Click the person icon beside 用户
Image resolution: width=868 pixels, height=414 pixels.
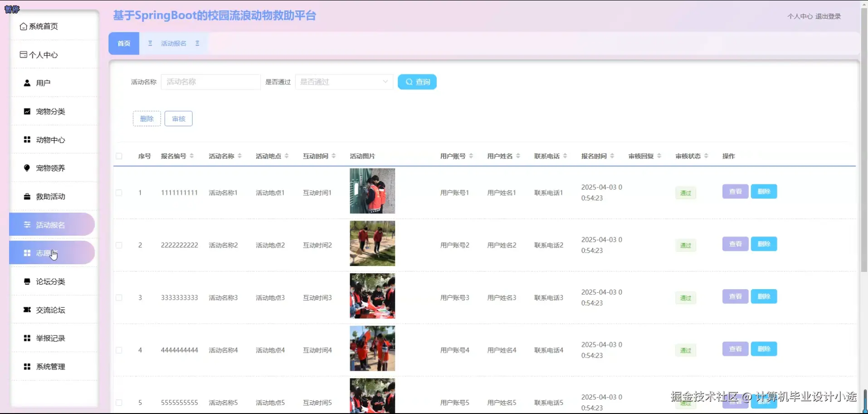27,83
